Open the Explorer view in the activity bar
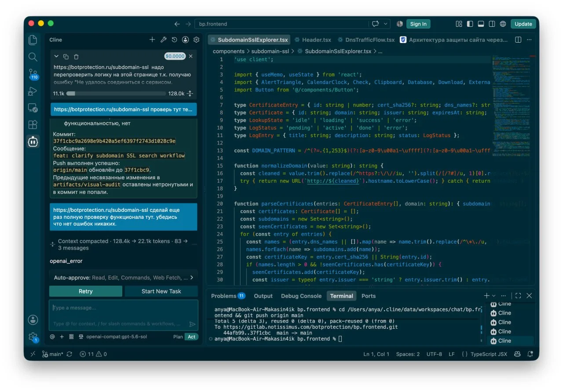This screenshot has width=563, height=392. pos(33,40)
